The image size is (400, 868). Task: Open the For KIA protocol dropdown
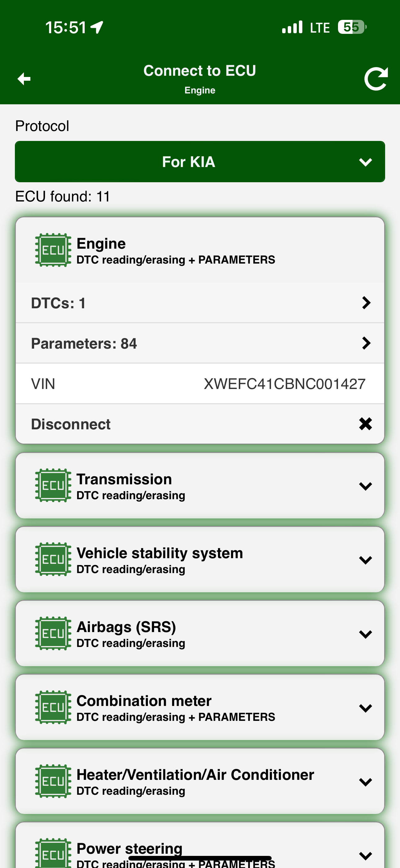click(200, 162)
